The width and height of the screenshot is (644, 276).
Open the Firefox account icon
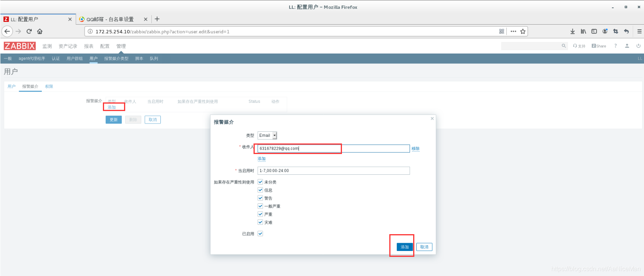(605, 31)
